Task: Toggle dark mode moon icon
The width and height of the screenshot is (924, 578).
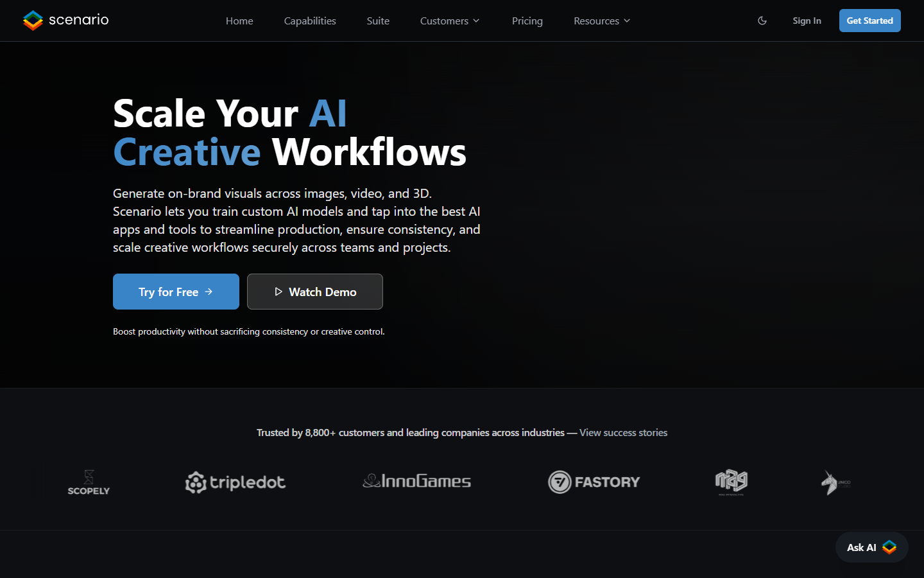Action: (x=762, y=21)
